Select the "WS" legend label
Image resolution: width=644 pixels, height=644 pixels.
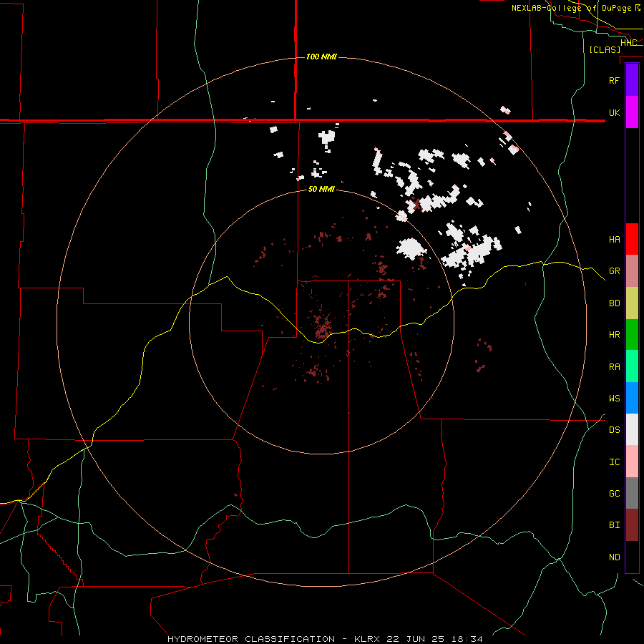(615, 398)
